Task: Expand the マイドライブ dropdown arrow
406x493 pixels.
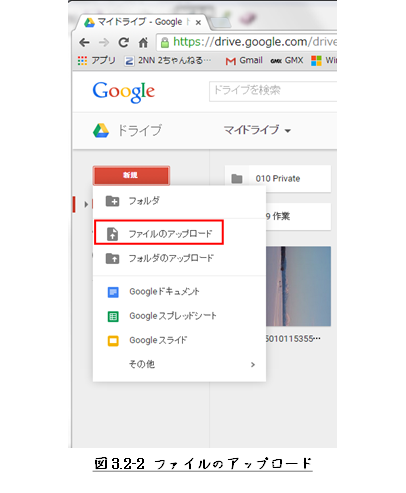Action: pos(288,131)
